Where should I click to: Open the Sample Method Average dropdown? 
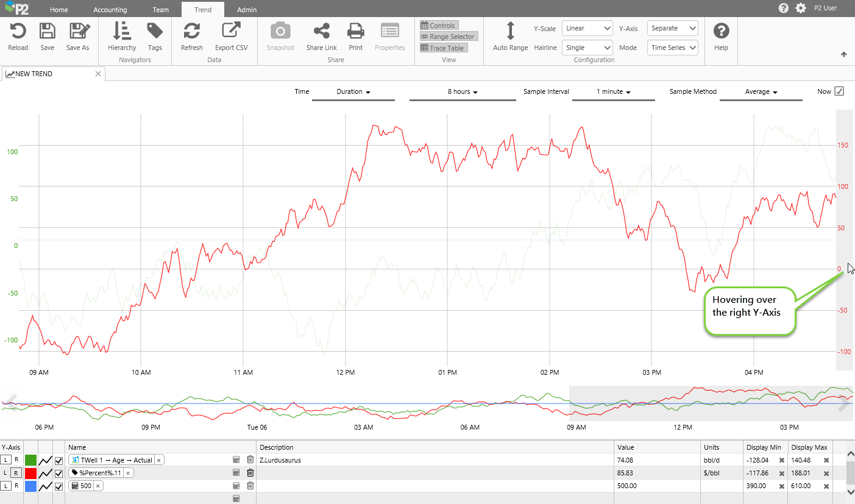[x=761, y=92]
